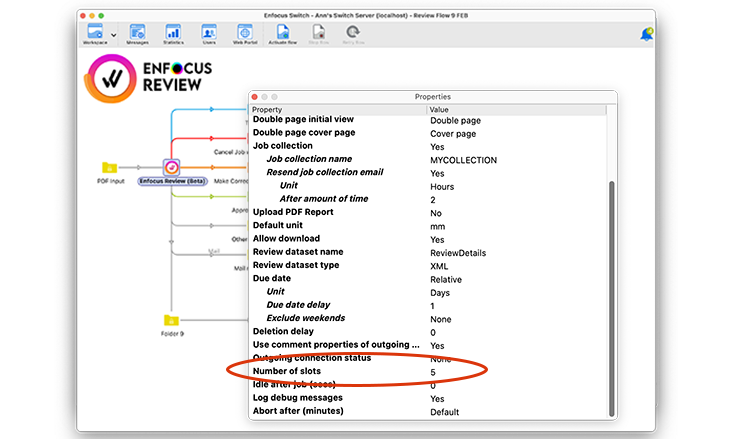
Task: Open the Messages pane
Action: coord(137,34)
